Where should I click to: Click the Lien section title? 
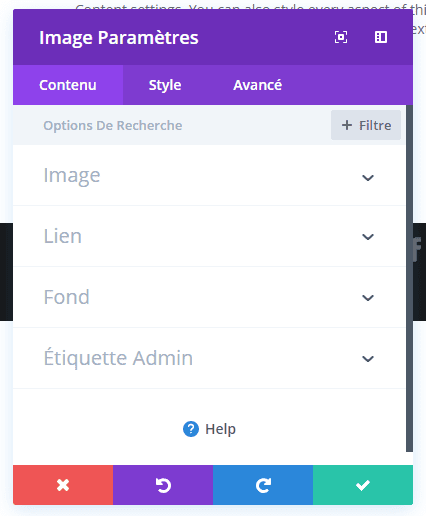click(63, 236)
